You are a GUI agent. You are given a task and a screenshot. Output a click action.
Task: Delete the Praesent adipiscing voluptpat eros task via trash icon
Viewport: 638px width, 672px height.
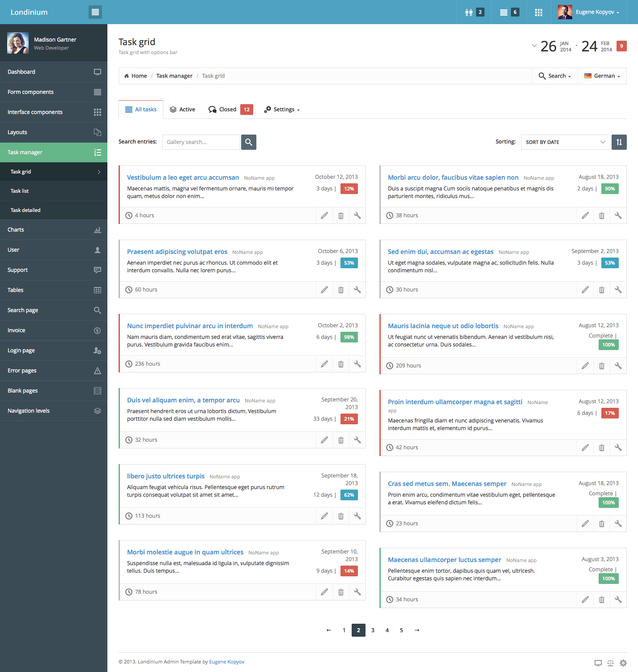tap(340, 289)
